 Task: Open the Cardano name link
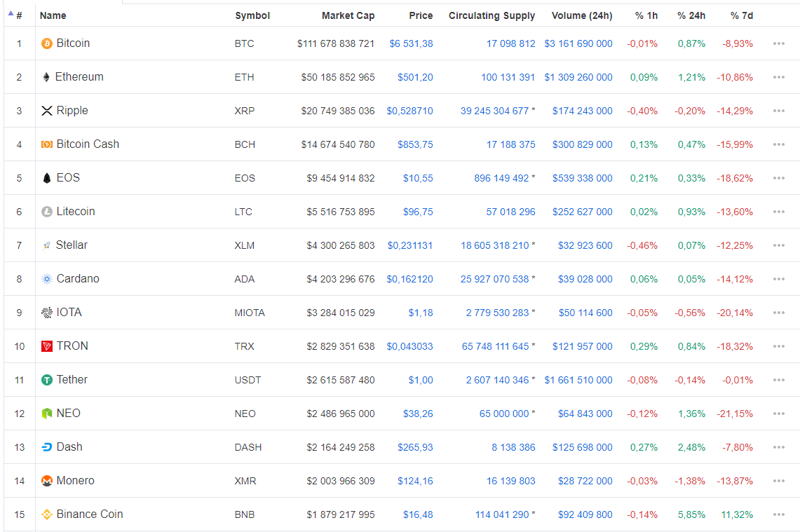[x=78, y=279]
